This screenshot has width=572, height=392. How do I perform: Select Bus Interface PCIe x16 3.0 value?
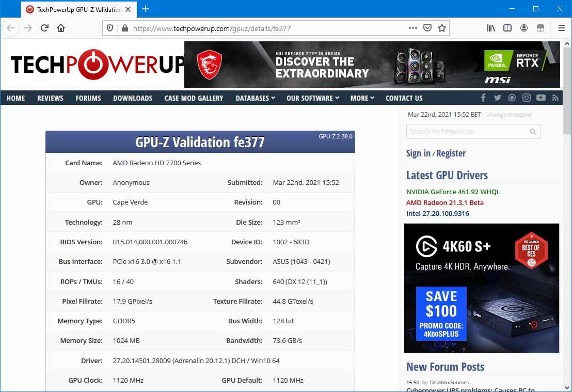click(x=147, y=262)
